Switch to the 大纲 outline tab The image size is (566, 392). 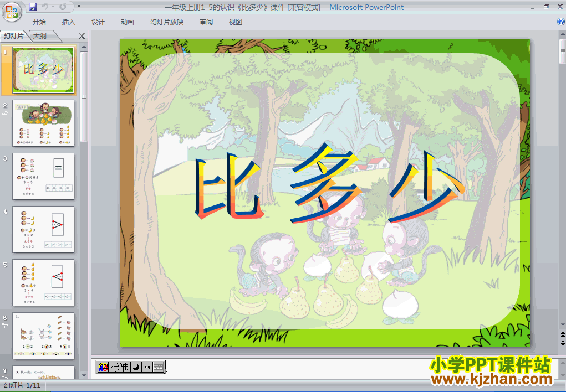40,35
